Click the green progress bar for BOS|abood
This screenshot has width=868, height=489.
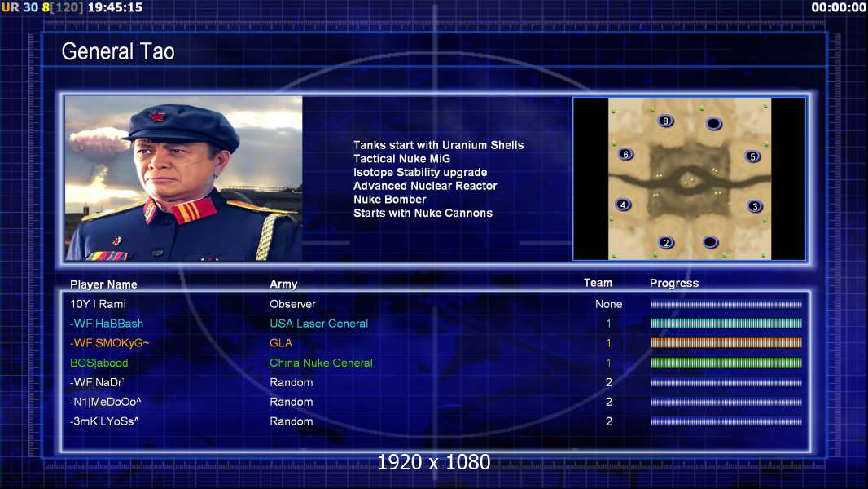[x=726, y=363]
